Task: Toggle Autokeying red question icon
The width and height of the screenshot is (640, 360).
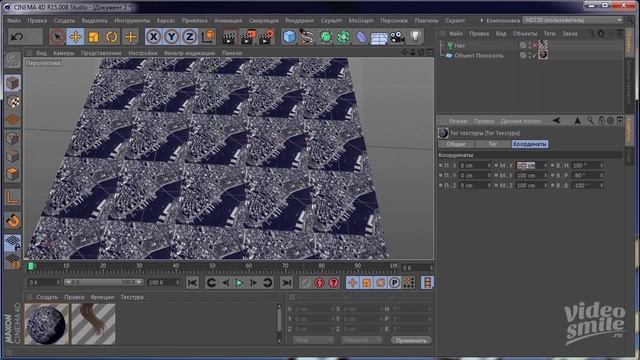Action: pos(333,282)
